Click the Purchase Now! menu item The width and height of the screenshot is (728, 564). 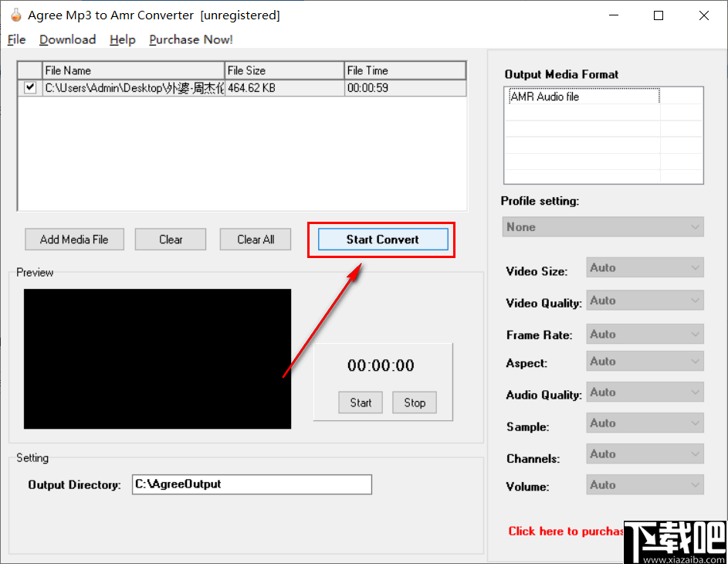pyautogui.click(x=190, y=39)
